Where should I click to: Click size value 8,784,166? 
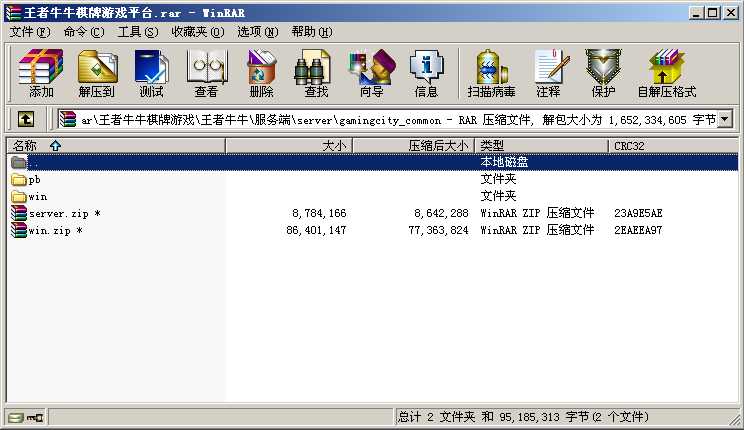click(x=319, y=214)
